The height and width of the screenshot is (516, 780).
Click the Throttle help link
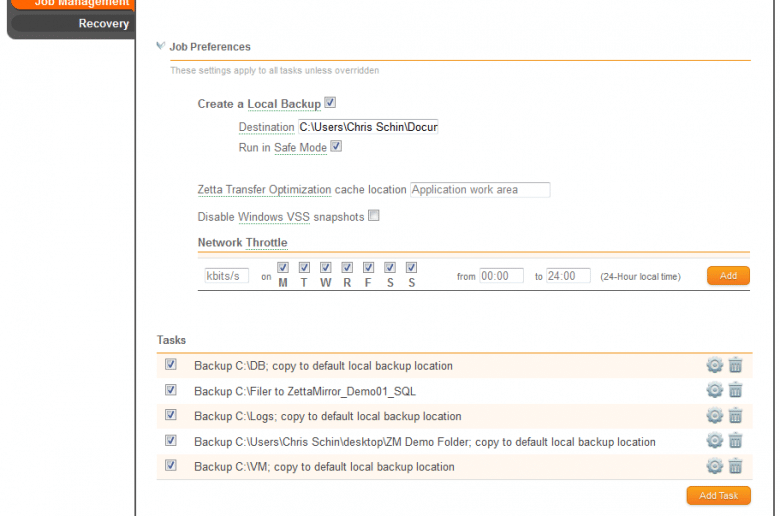[x=267, y=243]
